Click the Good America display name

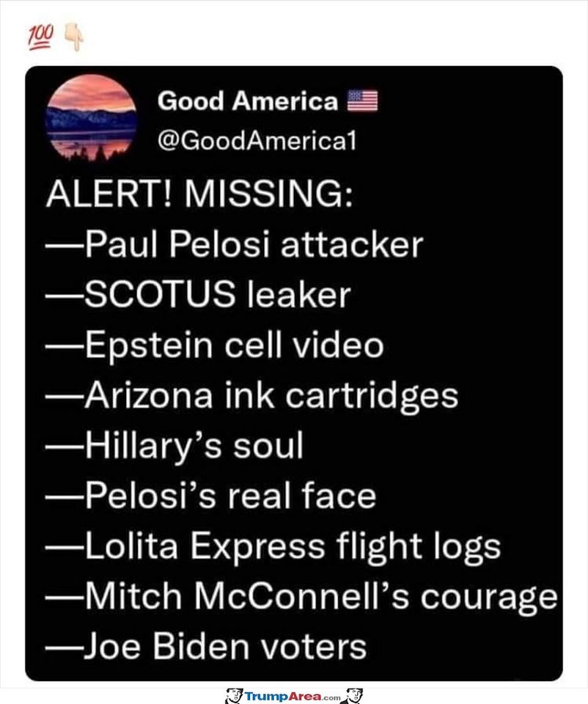click(248, 101)
